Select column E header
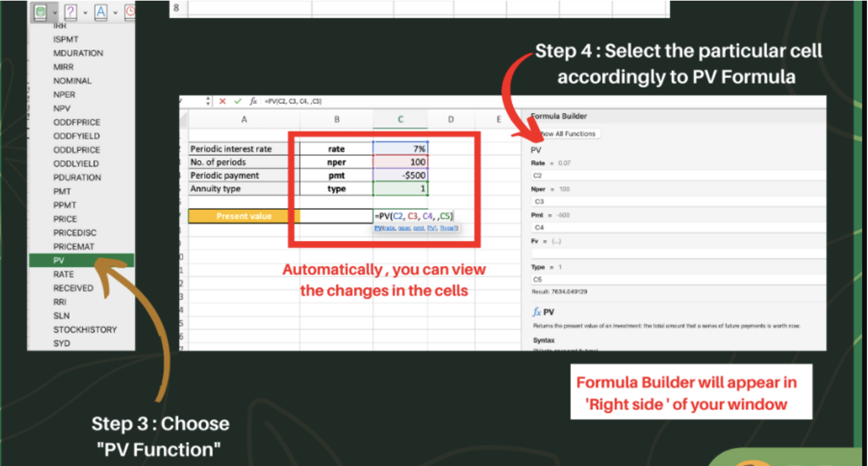Image resolution: width=868 pixels, height=466 pixels. coord(498,119)
